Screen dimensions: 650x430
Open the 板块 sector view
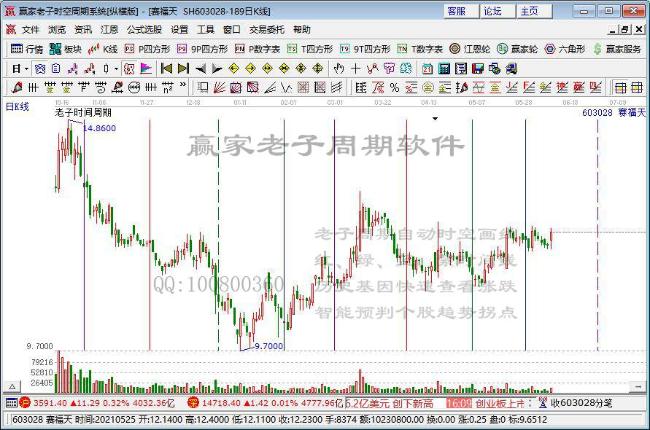(65, 49)
